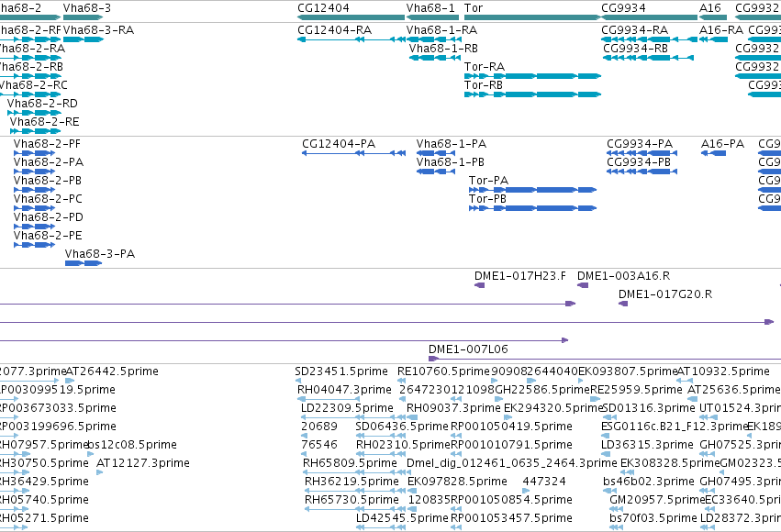Viewport: 781px width, 532px height.
Task: Click transcript CG9934-RB
Action: (636, 49)
